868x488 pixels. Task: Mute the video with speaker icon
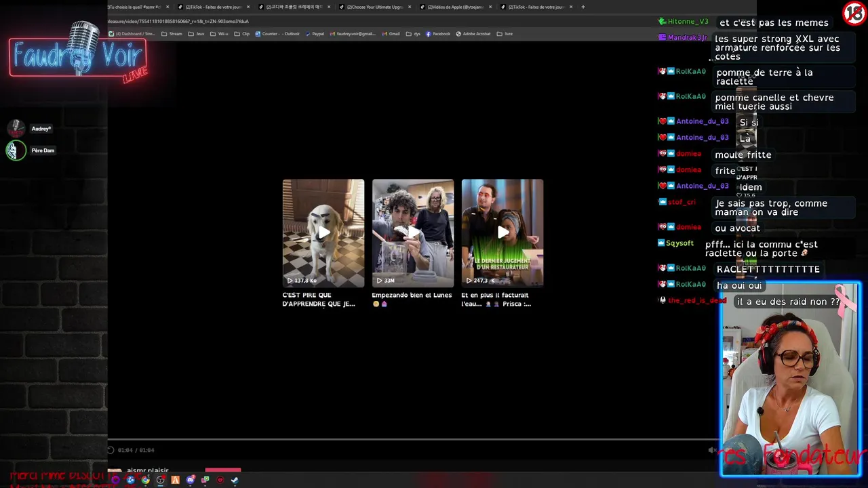(x=711, y=450)
